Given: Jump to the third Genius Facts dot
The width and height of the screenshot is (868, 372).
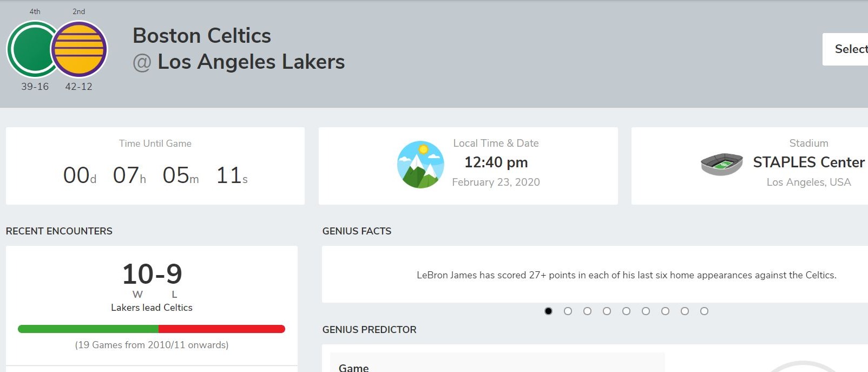Looking at the screenshot, I should click(x=587, y=311).
